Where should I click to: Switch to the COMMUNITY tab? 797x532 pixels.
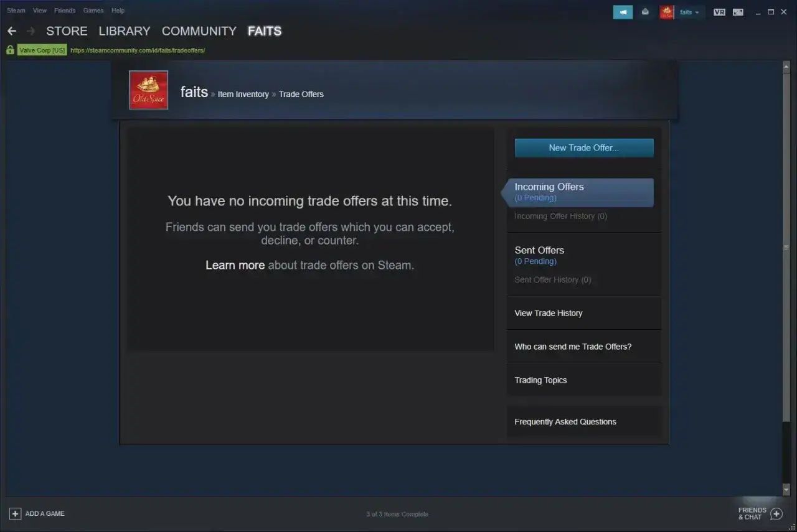coord(199,31)
